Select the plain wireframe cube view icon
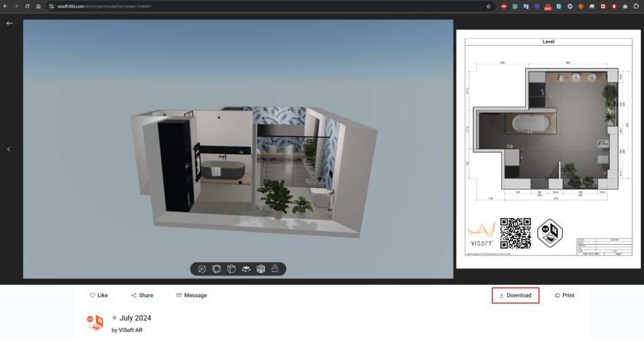The width and height of the screenshot is (644, 339). [x=231, y=269]
